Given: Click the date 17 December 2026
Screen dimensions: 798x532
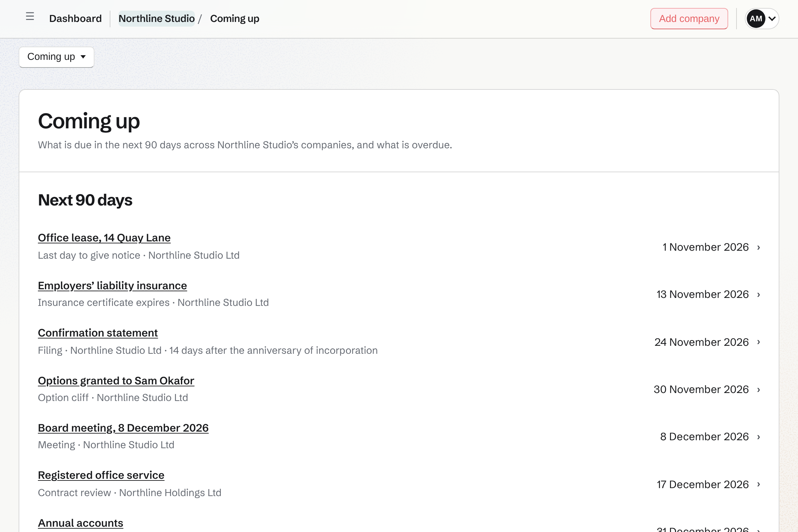Looking at the screenshot, I should [x=703, y=484].
